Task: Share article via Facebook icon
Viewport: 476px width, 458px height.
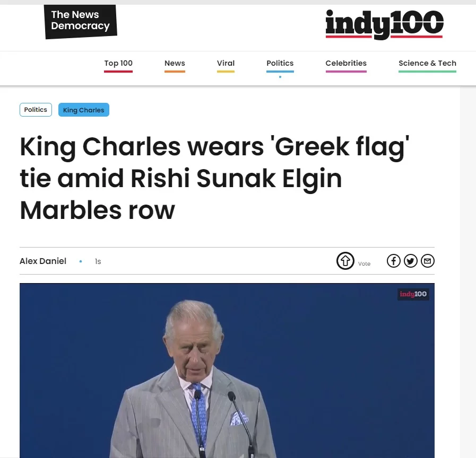Action: tap(393, 261)
